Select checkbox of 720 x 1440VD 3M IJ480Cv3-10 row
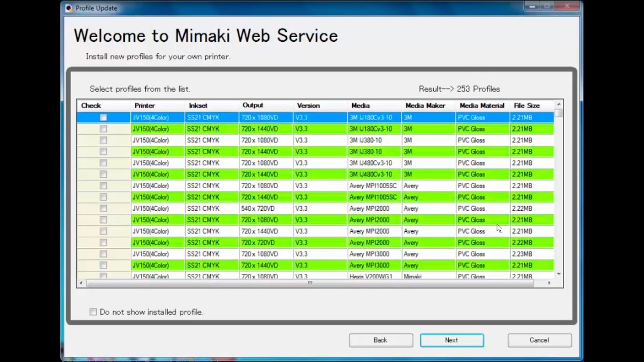Screen dimensions: 644x362 103,174
